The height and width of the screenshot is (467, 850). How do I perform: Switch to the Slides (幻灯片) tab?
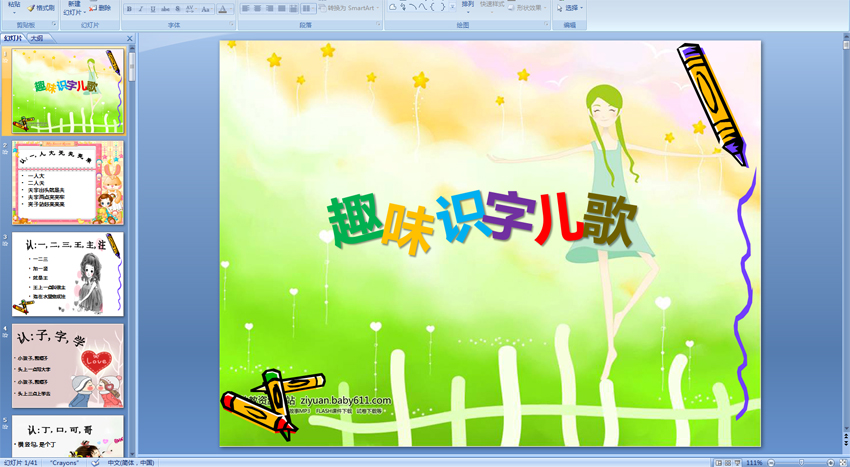[x=13, y=38]
